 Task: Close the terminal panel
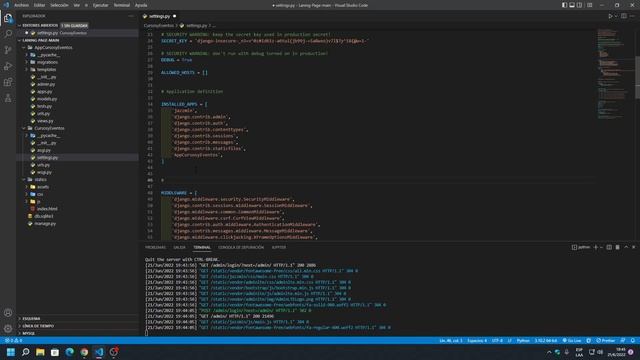633,247
